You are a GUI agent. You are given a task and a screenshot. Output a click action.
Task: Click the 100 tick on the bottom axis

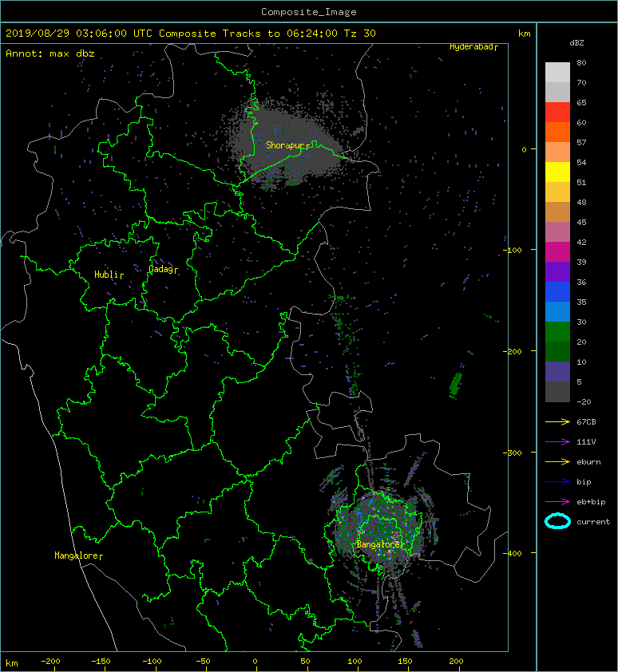[355, 662]
